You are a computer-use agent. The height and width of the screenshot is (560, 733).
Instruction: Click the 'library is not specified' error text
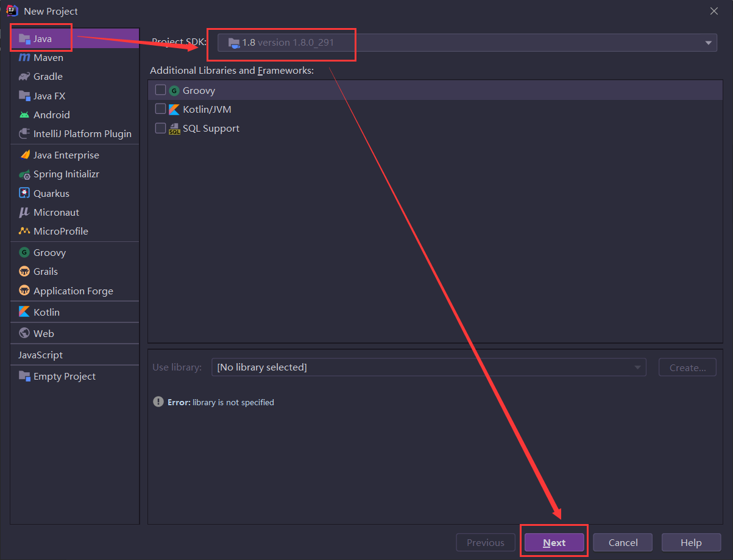tap(233, 402)
